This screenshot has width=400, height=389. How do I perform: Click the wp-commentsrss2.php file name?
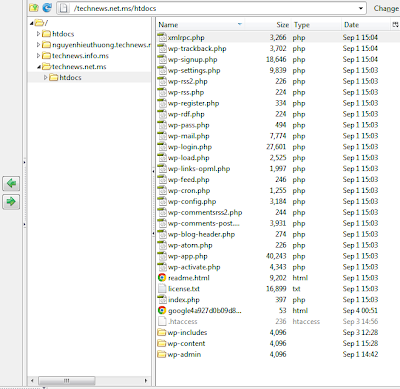(205, 212)
